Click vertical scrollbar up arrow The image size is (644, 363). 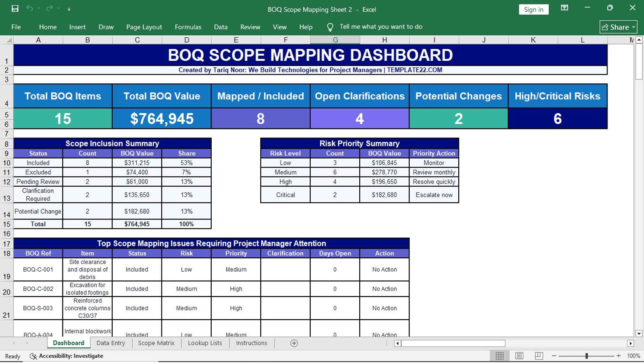[x=639, y=40]
